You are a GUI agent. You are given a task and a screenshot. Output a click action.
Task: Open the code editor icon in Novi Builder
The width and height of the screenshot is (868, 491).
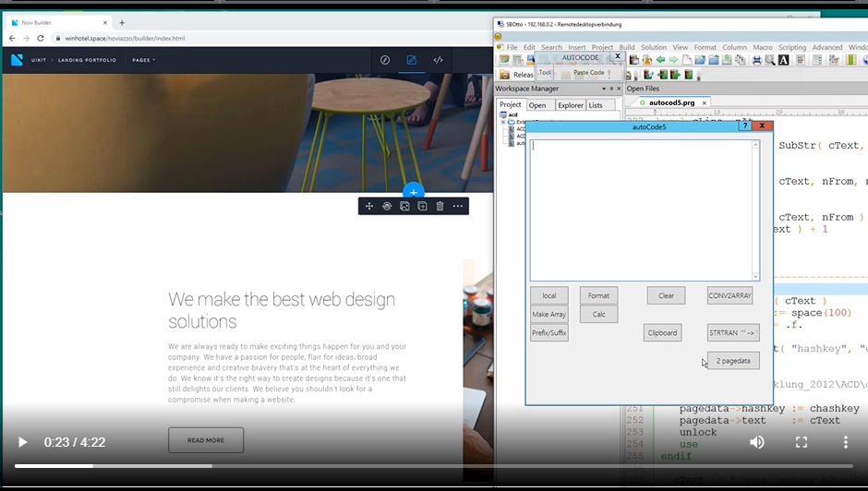438,60
